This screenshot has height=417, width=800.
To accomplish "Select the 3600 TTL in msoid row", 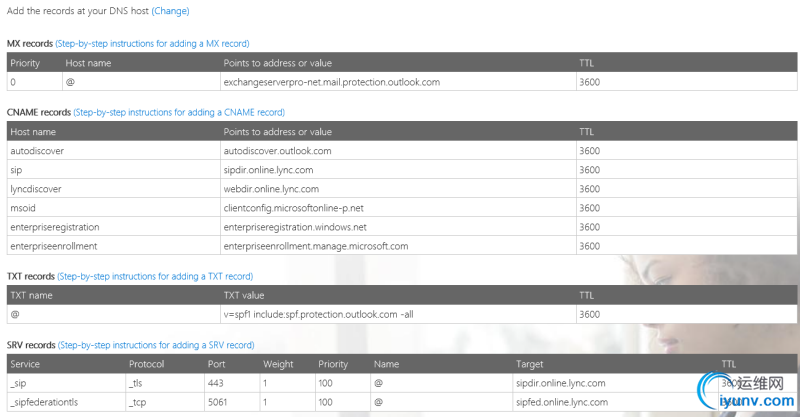I will pyautogui.click(x=590, y=208).
